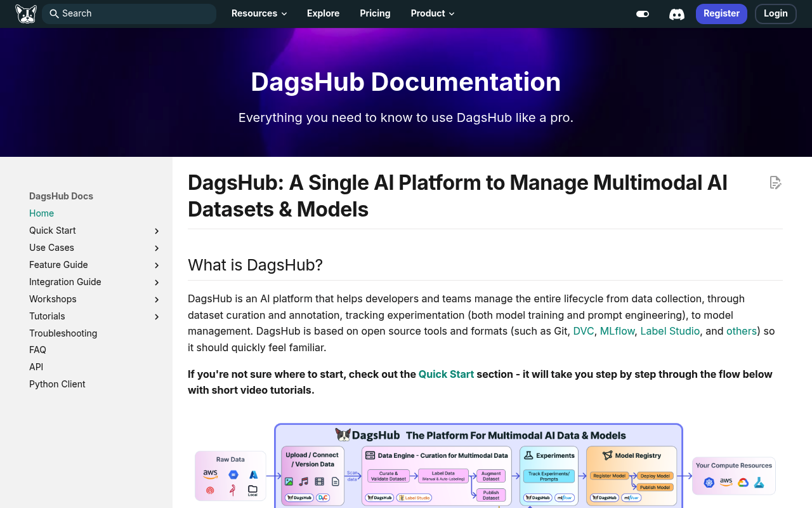Open the Resources dropdown menu
The image size is (812, 508).
click(x=259, y=13)
